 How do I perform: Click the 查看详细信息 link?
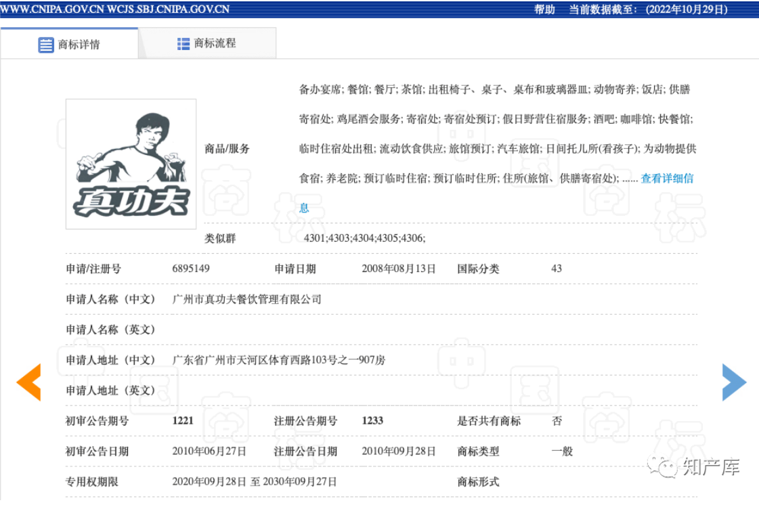pos(666,179)
